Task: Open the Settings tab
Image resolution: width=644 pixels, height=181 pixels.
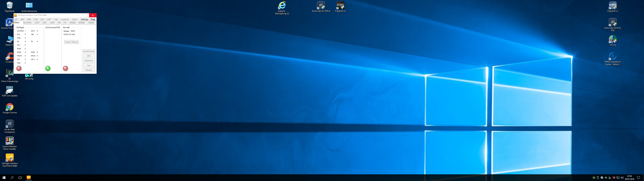Action: 85,19
